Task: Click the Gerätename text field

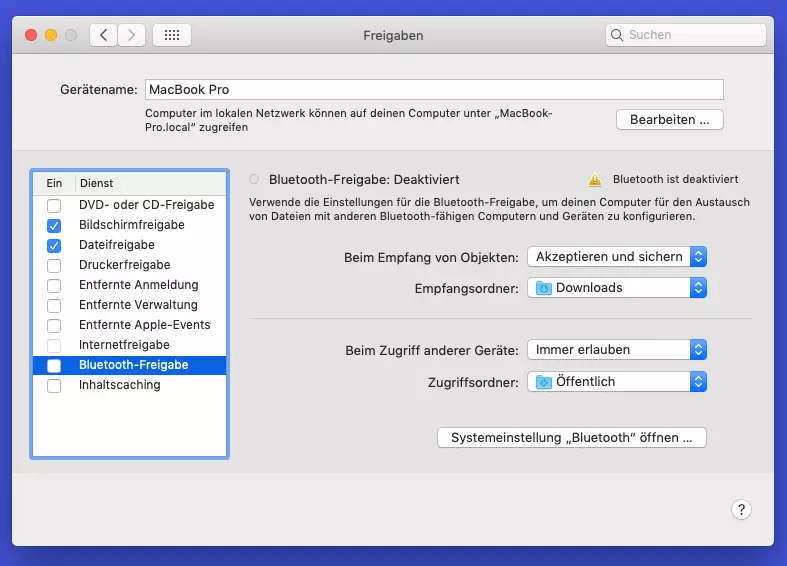Action: point(434,89)
